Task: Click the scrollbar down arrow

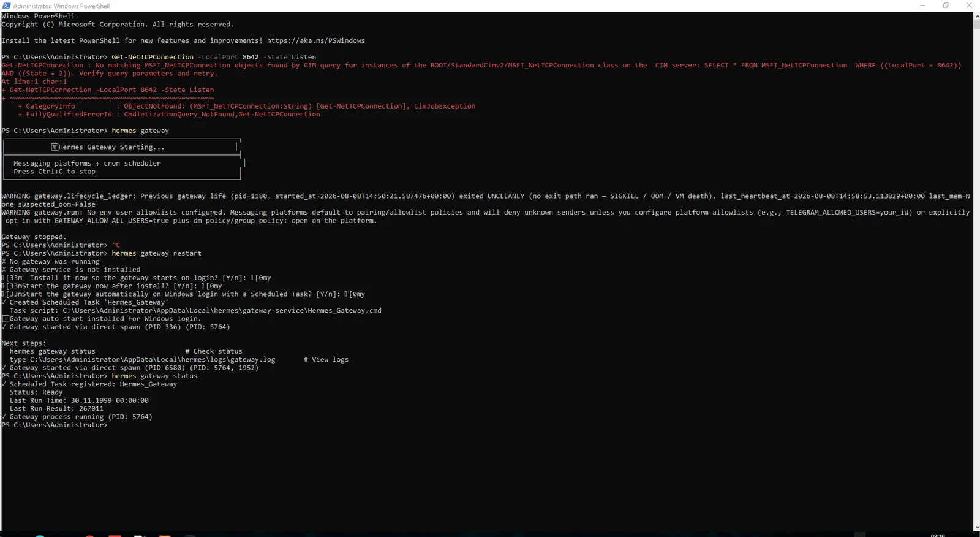Action: pos(976,527)
